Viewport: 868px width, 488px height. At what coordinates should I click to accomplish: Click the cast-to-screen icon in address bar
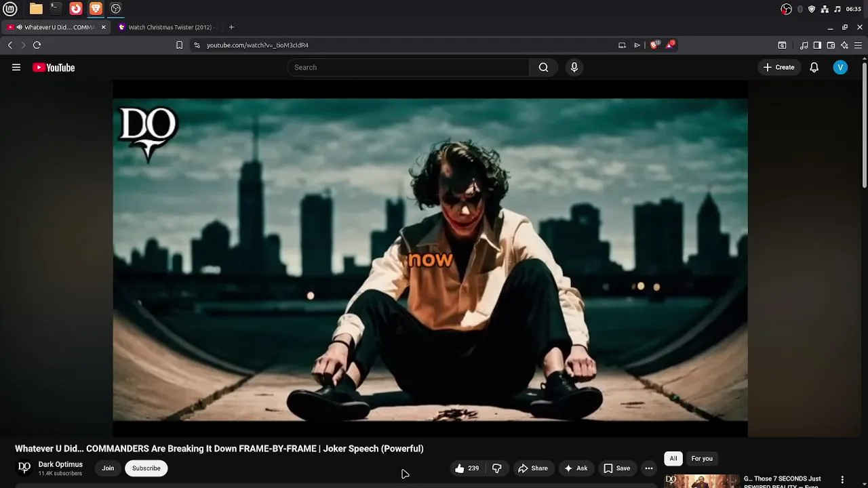point(622,45)
